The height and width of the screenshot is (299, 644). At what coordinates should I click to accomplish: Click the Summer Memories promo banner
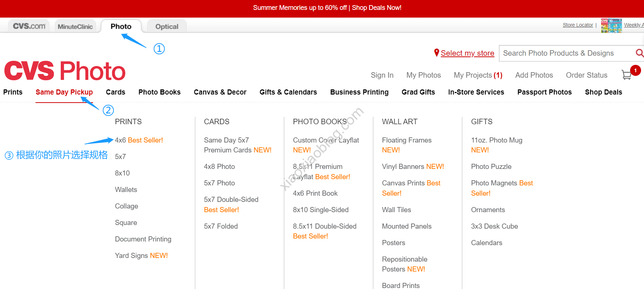327,8
